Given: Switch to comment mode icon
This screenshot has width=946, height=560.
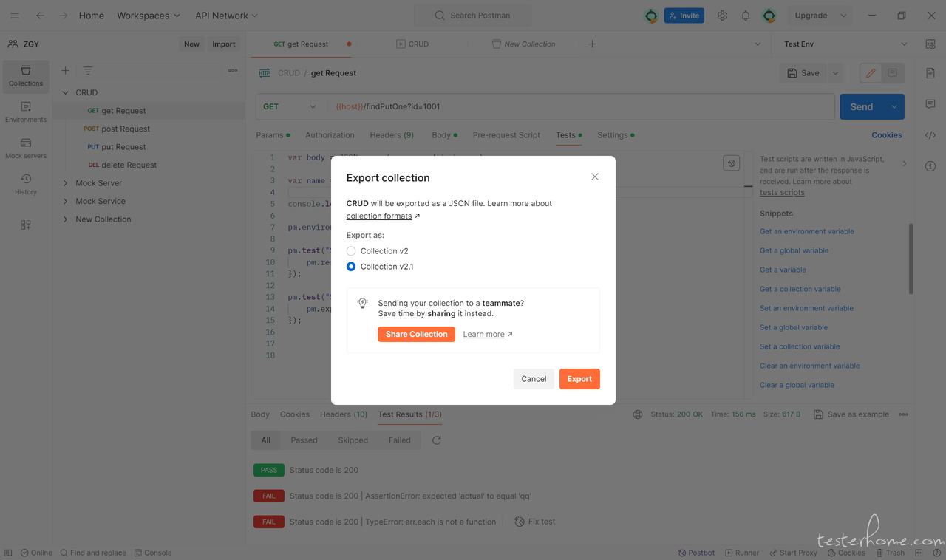Looking at the screenshot, I should [x=893, y=73].
